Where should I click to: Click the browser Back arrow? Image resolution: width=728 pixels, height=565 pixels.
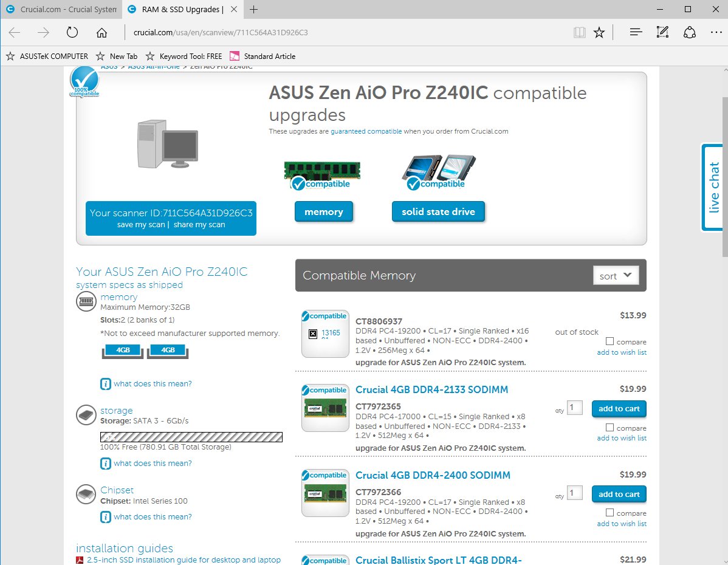(15, 32)
